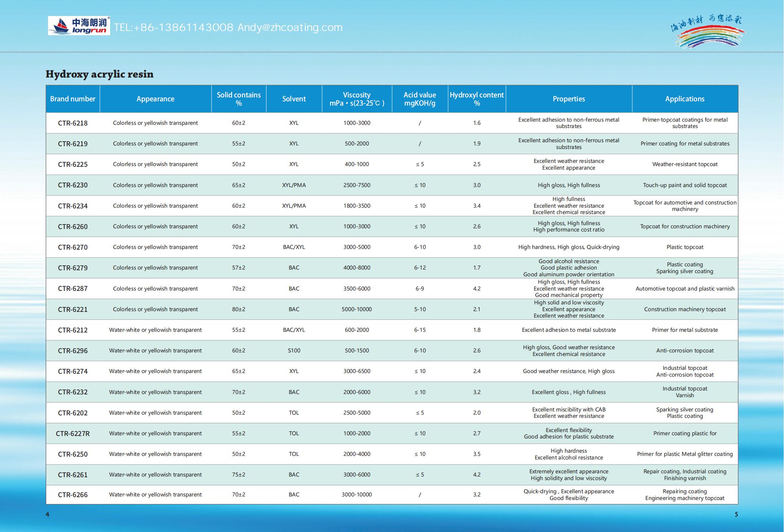The height and width of the screenshot is (532, 784).
Task: Select brand number CTR-6212
Action: 73,330
